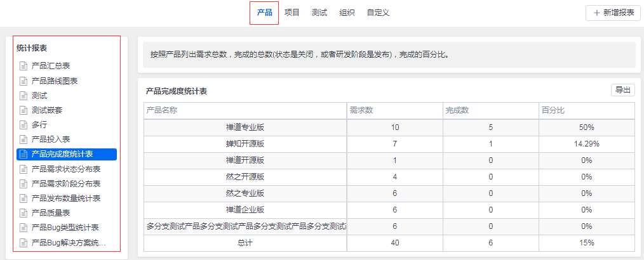Click the requirement count 7 cell
This screenshot has height=260, width=644.
394,144
